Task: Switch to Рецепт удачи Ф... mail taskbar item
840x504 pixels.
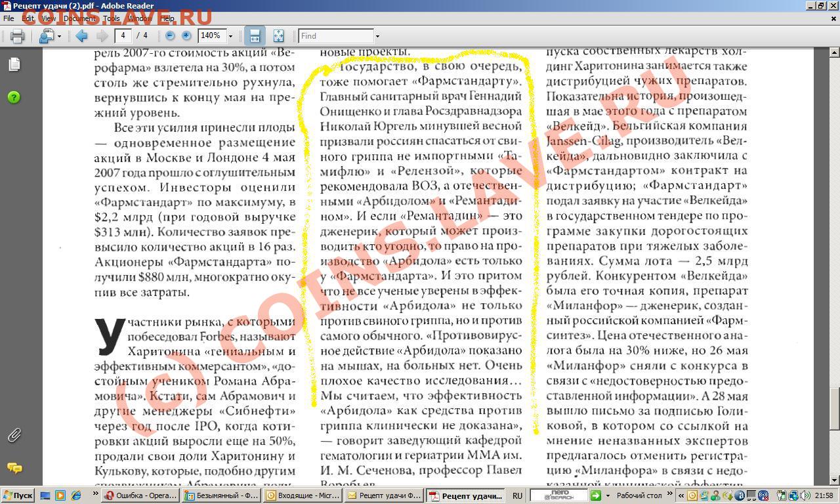Action: click(x=383, y=496)
